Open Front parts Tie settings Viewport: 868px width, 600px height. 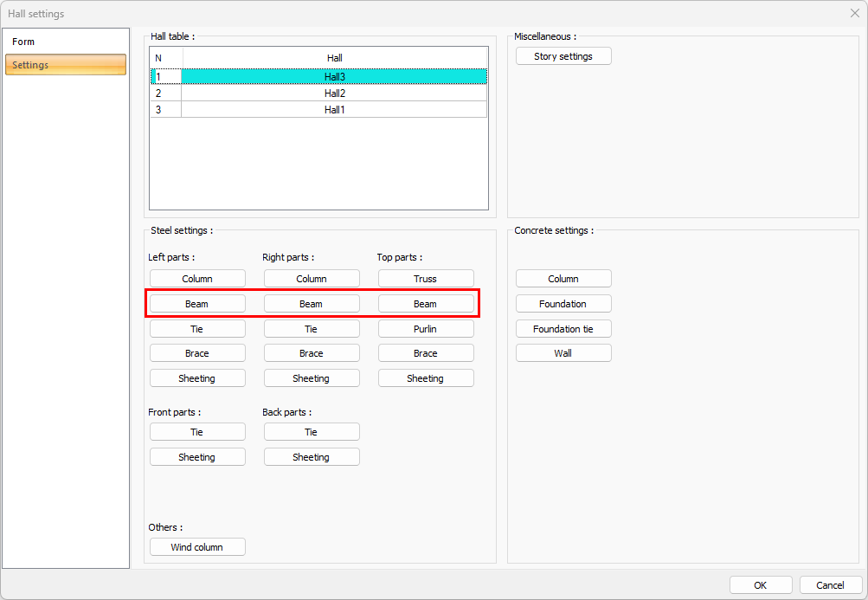(197, 432)
